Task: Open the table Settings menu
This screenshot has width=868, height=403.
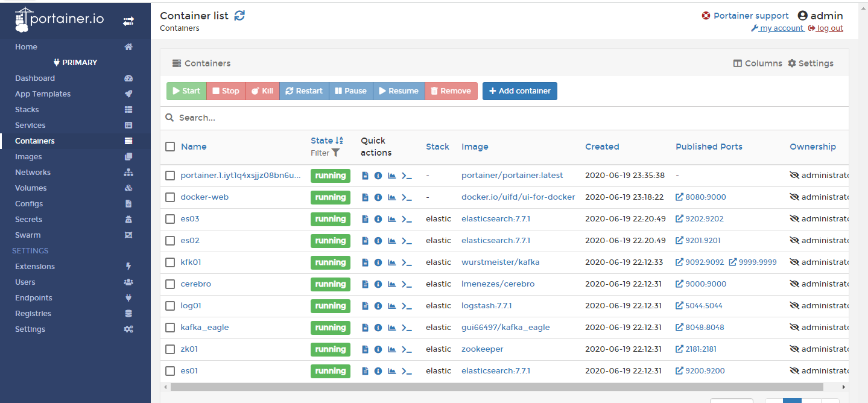Action: click(x=811, y=63)
